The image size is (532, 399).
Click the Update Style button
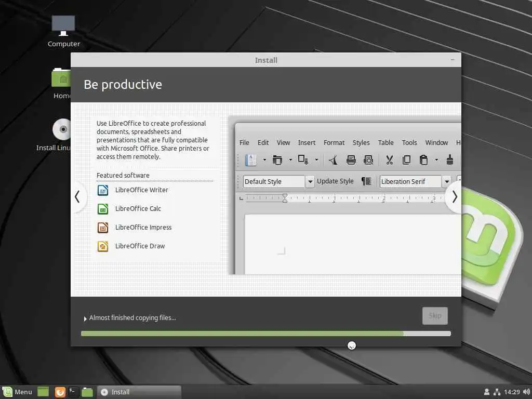tap(335, 181)
